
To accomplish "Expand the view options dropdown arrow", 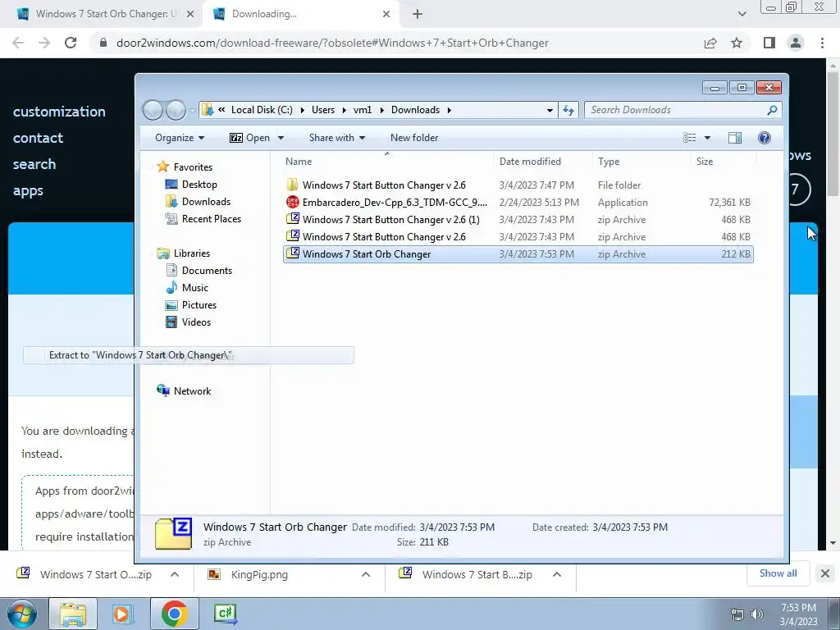I will (707, 138).
